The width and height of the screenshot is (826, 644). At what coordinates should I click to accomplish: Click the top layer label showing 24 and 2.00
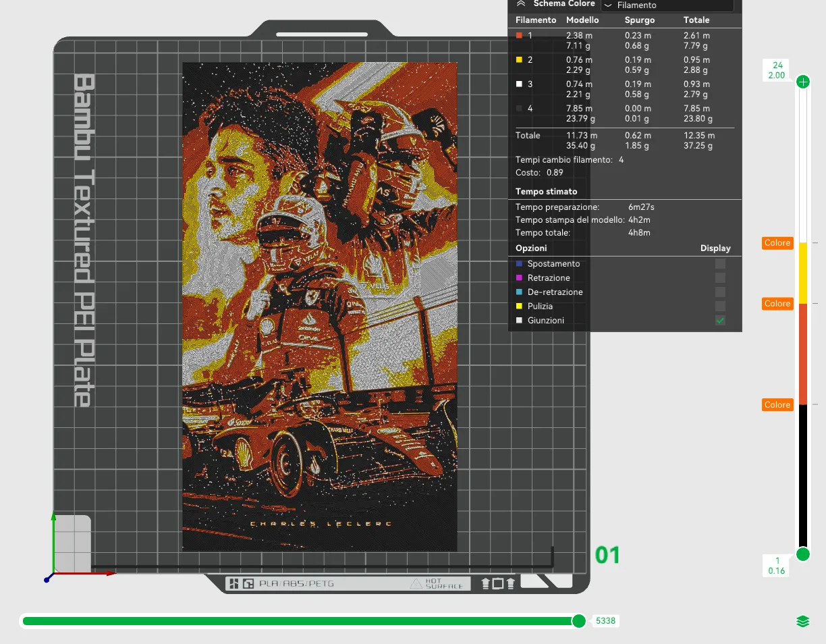[x=777, y=70]
